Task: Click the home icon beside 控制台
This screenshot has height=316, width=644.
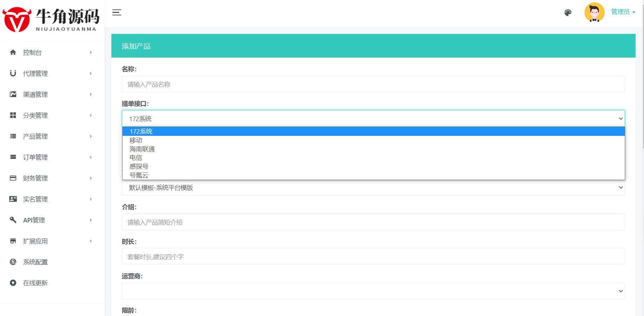Action: click(13, 52)
